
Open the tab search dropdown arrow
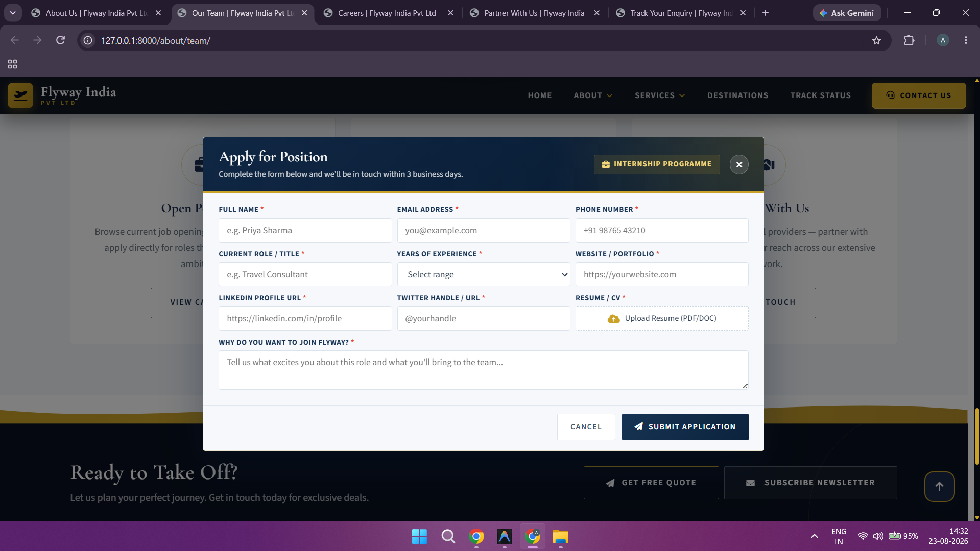tap(13, 13)
